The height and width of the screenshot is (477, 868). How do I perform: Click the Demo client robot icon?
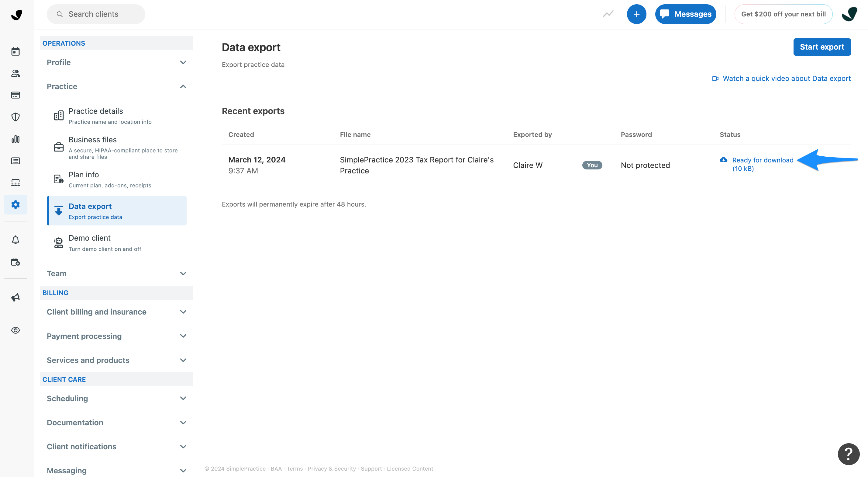[x=59, y=242]
